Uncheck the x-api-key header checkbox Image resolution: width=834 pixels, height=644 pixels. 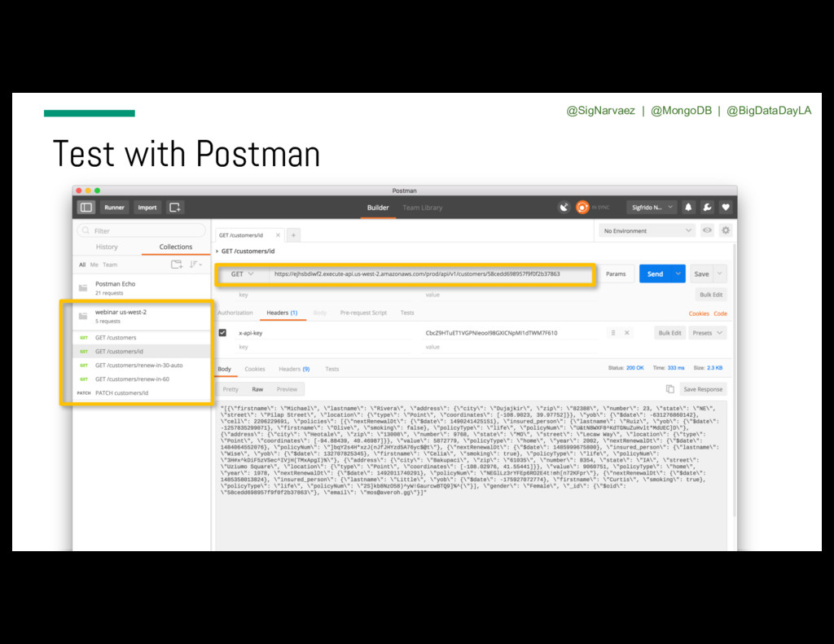pos(222,333)
